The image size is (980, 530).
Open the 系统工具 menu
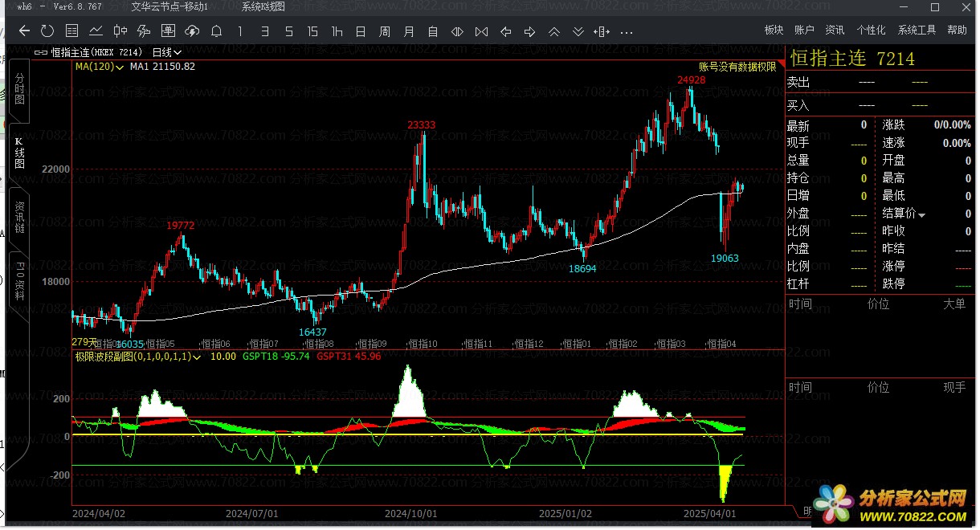point(917,30)
